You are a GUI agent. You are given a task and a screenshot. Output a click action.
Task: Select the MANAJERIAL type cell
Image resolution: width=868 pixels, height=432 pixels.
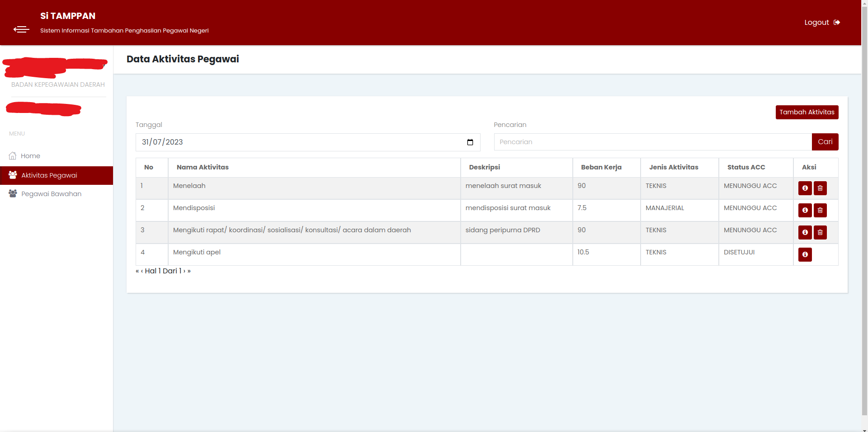(679, 210)
